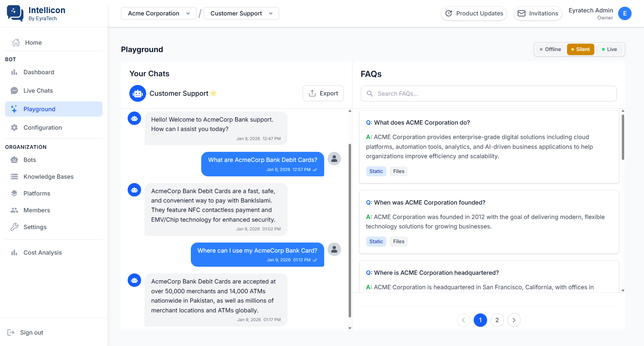Click the Knowledge Bases list icon
The image size is (644, 346).
pos(14,177)
